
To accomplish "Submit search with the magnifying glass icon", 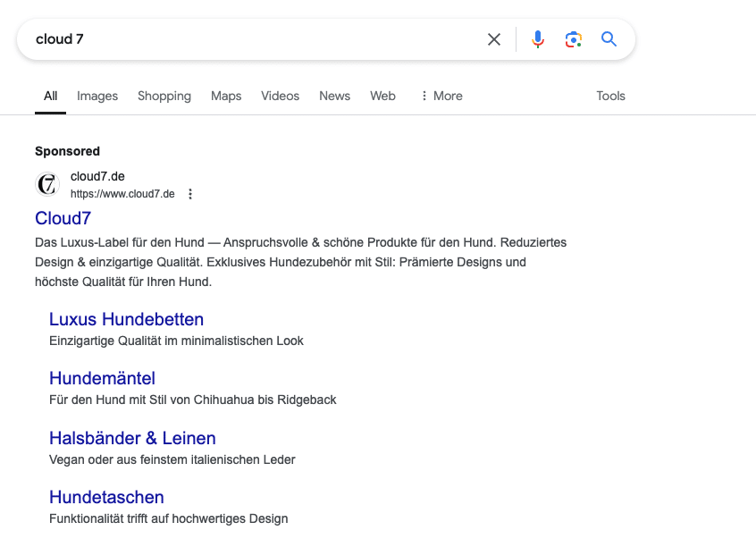I will coord(609,38).
